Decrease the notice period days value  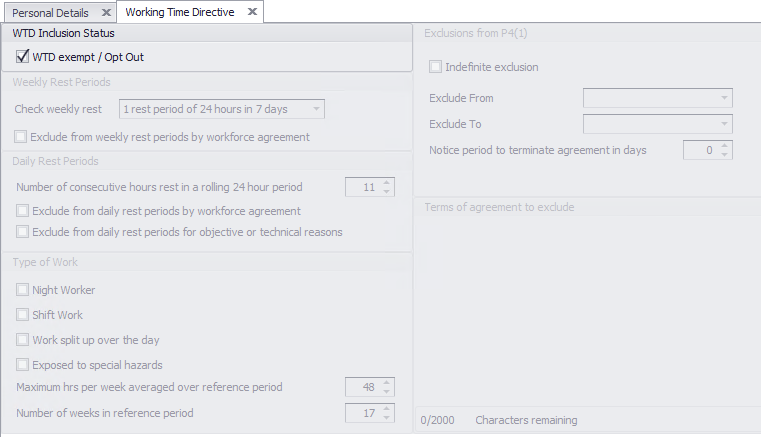coord(725,155)
